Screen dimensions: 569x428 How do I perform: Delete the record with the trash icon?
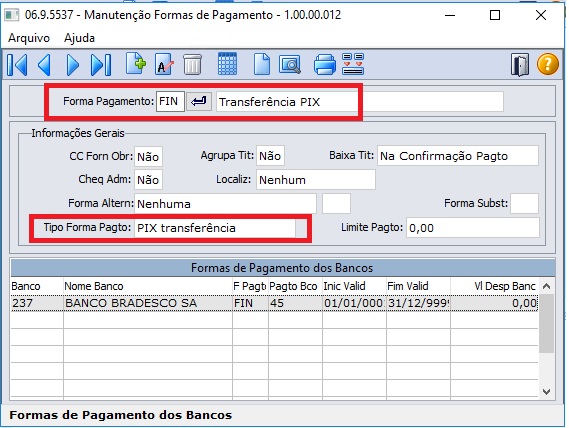[x=192, y=64]
